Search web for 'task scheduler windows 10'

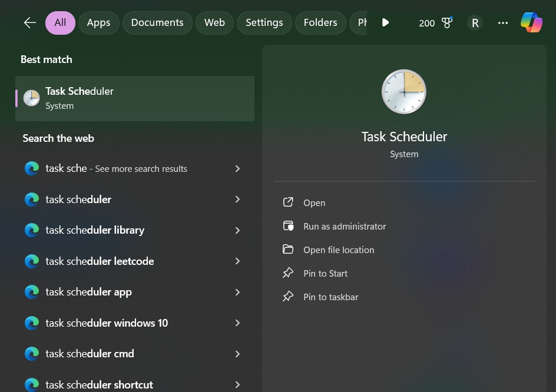click(107, 323)
